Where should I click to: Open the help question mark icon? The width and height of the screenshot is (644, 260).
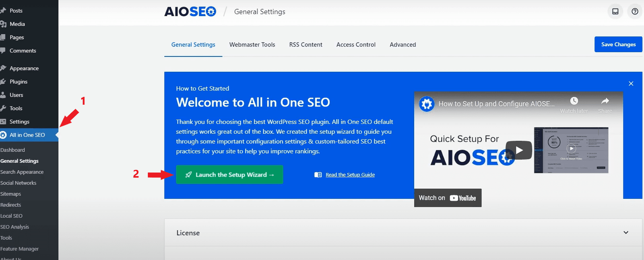click(635, 12)
